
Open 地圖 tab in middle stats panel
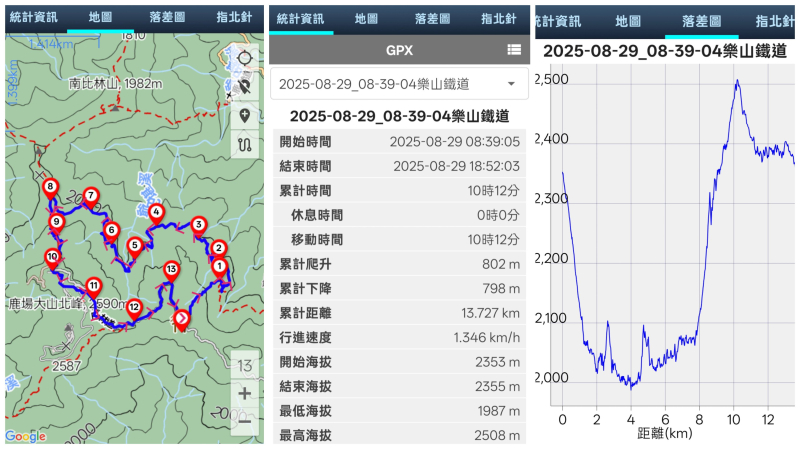[366, 19]
